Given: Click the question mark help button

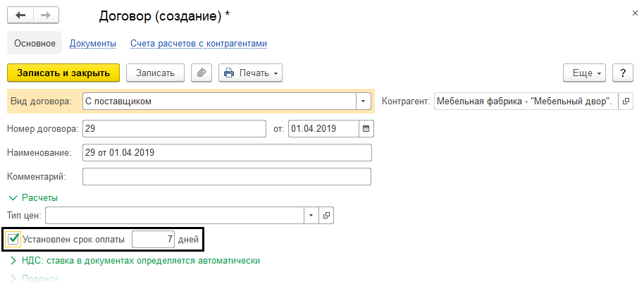Looking at the screenshot, I should coord(622,73).
